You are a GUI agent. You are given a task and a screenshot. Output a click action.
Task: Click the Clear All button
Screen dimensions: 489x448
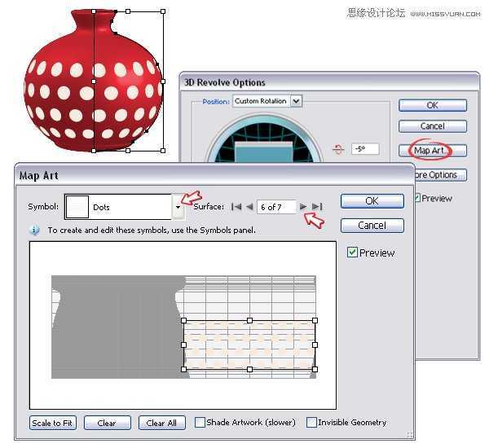pos(162,423)
